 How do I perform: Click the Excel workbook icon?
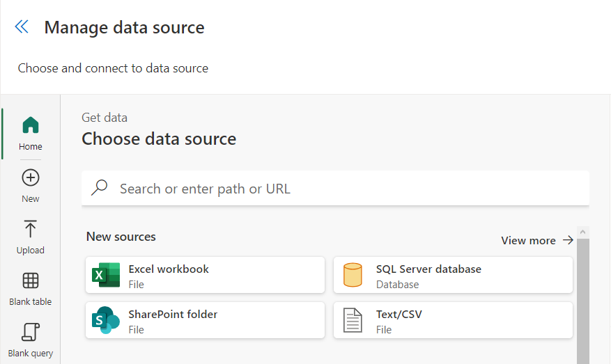(x=106, y=275)
